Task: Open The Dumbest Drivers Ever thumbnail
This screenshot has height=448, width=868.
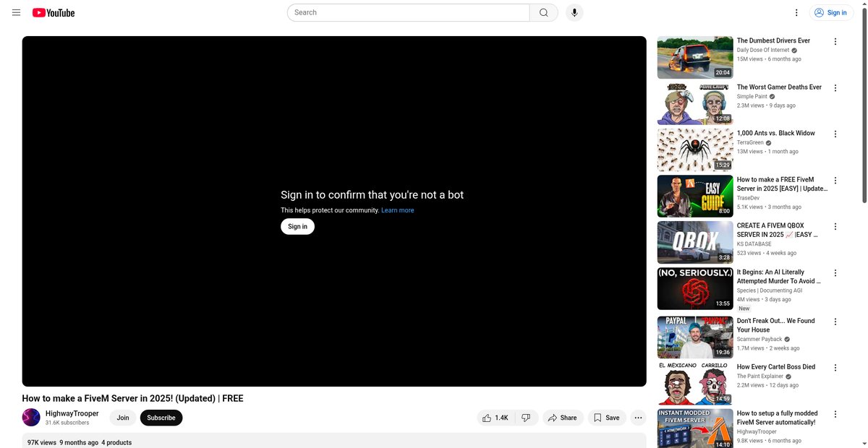Action: 695,57
